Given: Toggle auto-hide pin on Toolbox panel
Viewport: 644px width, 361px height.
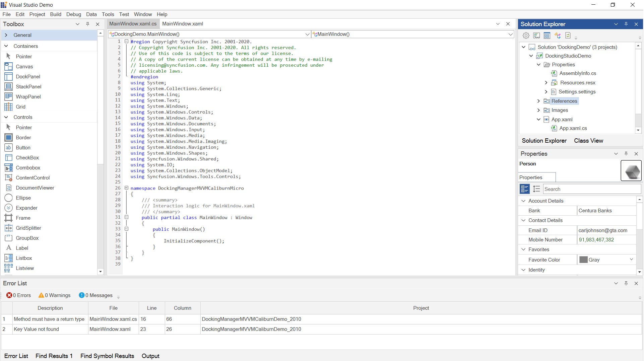Looking at the screenshot, I should pos(88,24).
